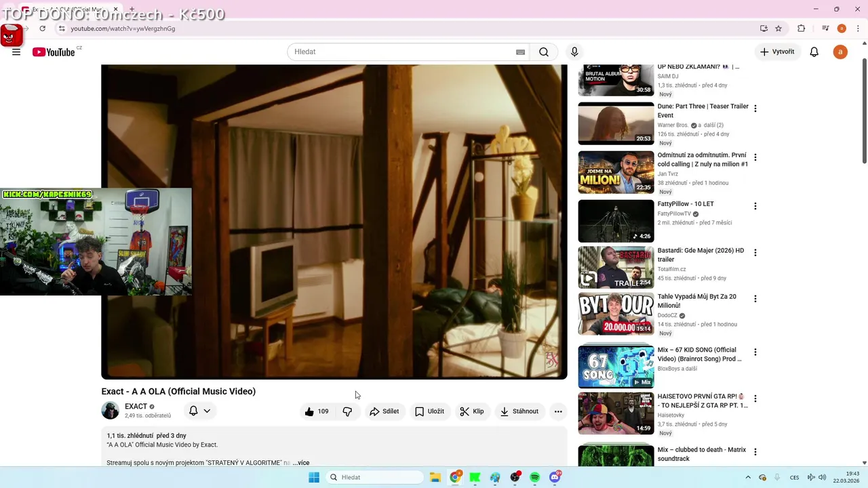Open Discord from the taskbar
This screenshot has width=868, height=488.
[x=555, y=477]
